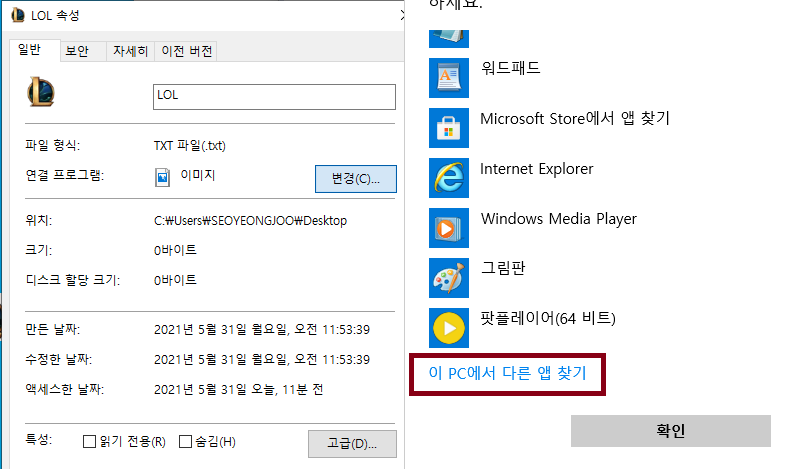Switch to the 일반 tab
The image size is (791, 469).
pos(35,50)
